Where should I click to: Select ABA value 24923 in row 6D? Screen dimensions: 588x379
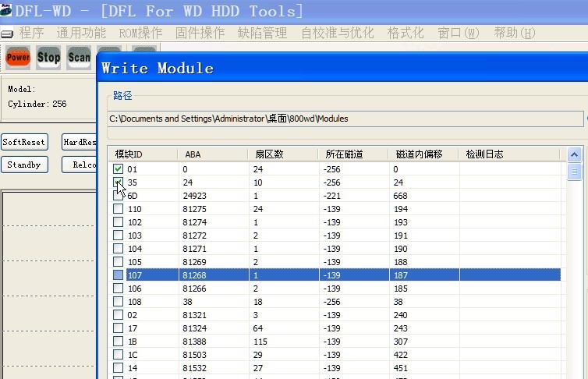(x=195, y=196)
